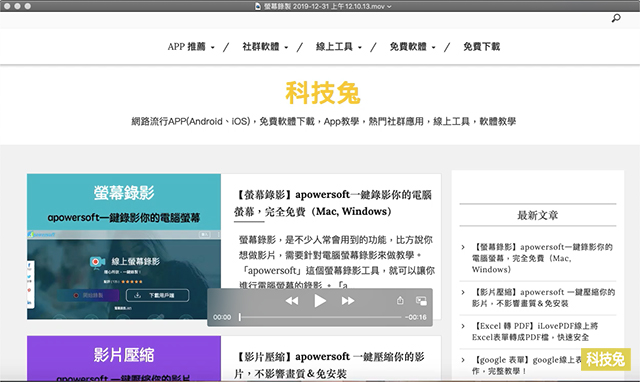Open sidebar link 【Excel 轉 PDF】iLovePDF
This screenshot has width=640, height=382.
(535, 331)
